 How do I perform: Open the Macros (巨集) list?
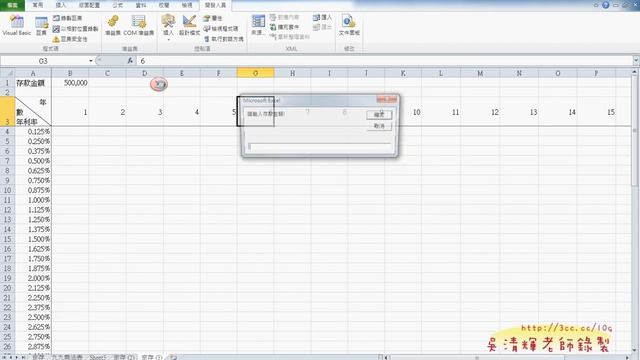pos(41,26)
